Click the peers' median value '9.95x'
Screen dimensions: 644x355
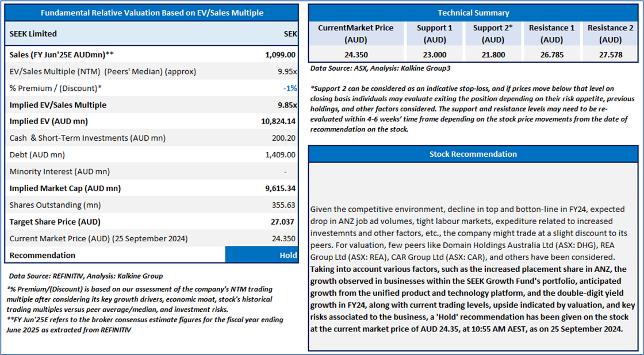[x=287, y=71]
